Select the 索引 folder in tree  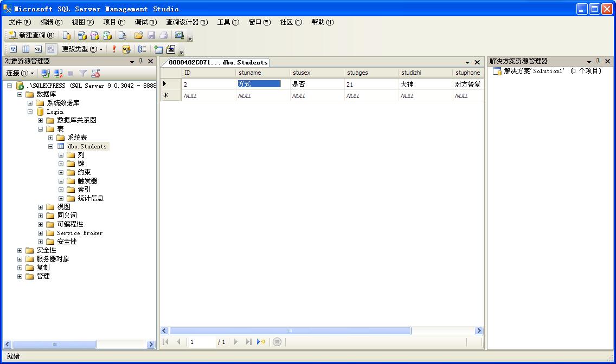click(x=84, y=190)
